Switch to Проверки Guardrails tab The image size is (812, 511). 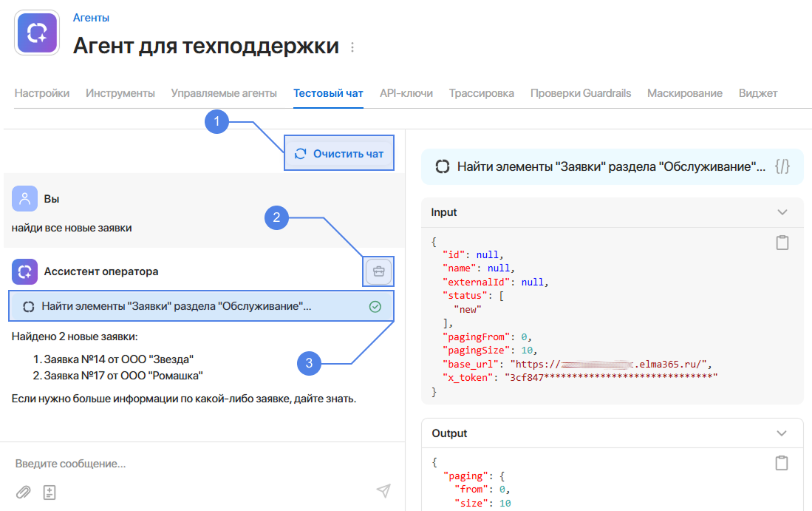(581, 93)
